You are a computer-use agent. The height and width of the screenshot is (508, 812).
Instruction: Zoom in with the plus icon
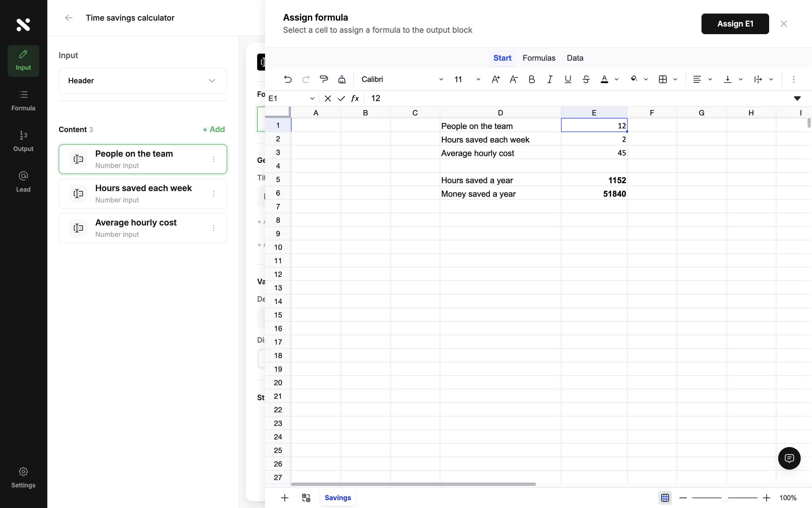click(766, 498)
